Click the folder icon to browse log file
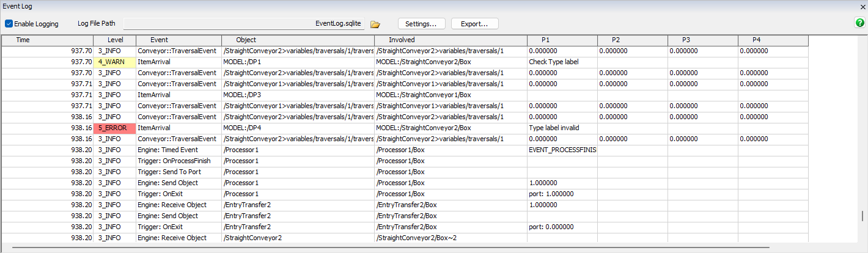 click(x=375, y=24)
